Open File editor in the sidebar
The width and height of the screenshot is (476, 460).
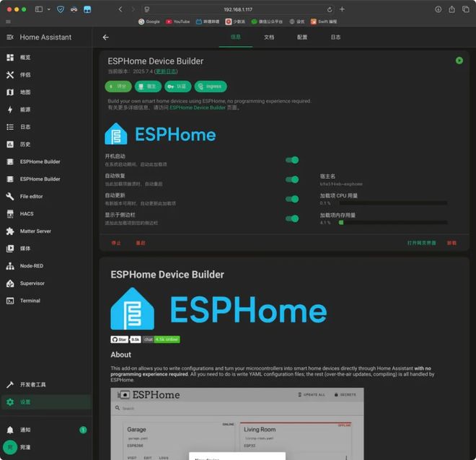(x=46, y=196)
